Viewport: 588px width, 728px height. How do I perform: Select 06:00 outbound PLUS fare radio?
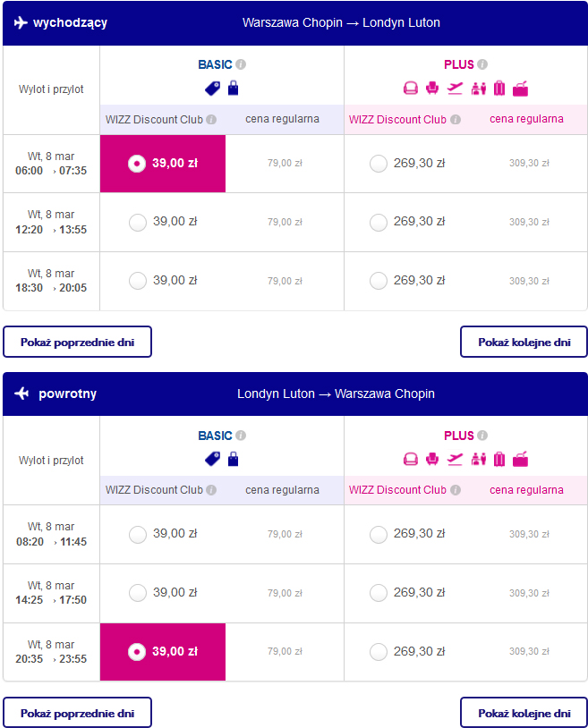click(x=379, y=164)
